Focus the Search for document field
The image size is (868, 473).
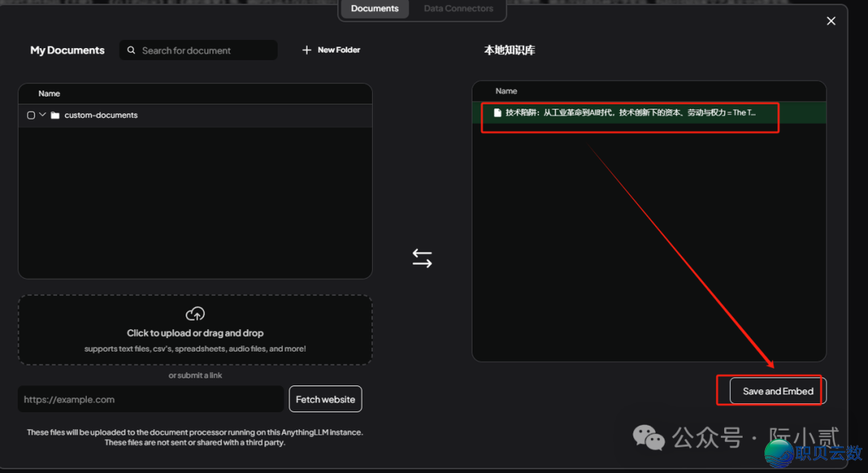(x=205, y=51)
